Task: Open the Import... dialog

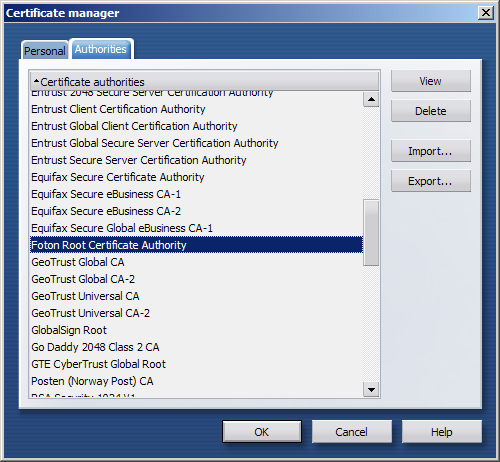Action: tap(431, 151)
